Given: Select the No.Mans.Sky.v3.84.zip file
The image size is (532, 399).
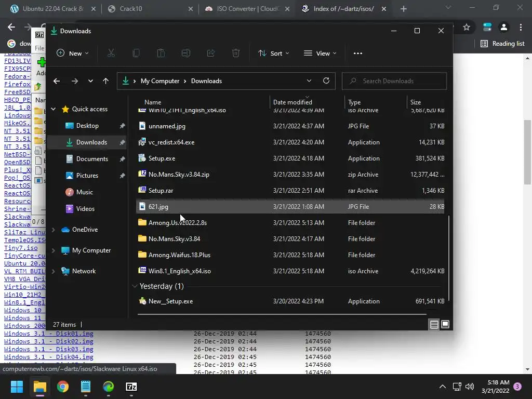Looking at the screenshot, I should [290, 175].
